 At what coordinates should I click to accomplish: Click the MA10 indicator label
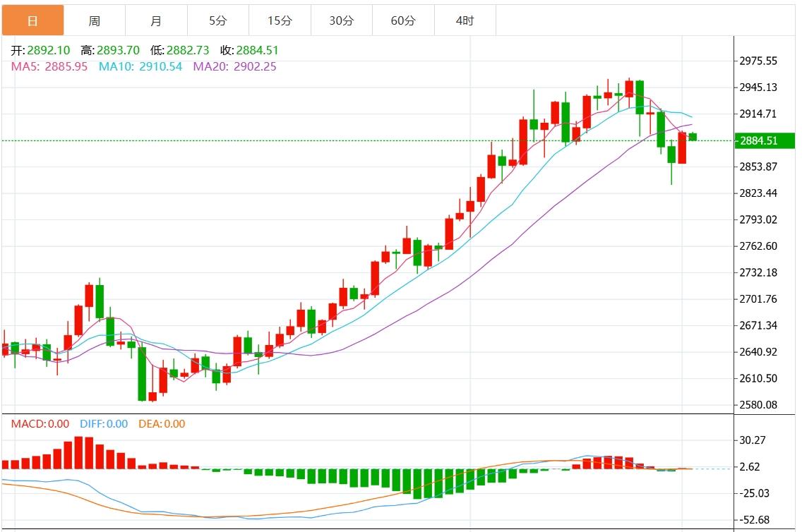pos(140,66)
